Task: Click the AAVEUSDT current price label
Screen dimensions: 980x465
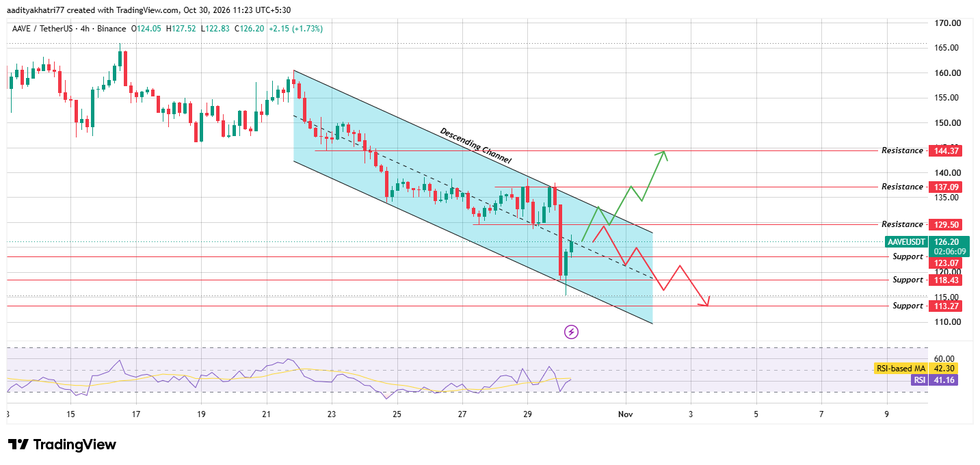Action: click(x=906, y=242)
